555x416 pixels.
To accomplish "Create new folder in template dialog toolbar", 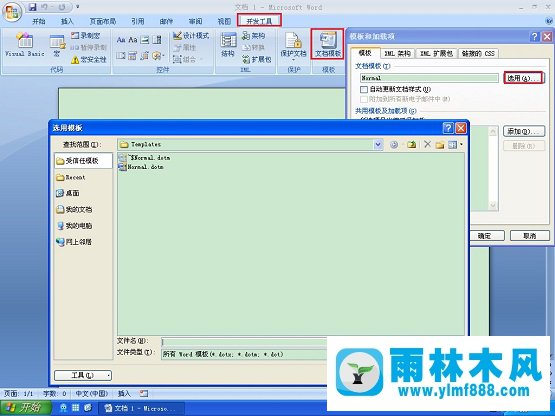I will pos(440,144).
